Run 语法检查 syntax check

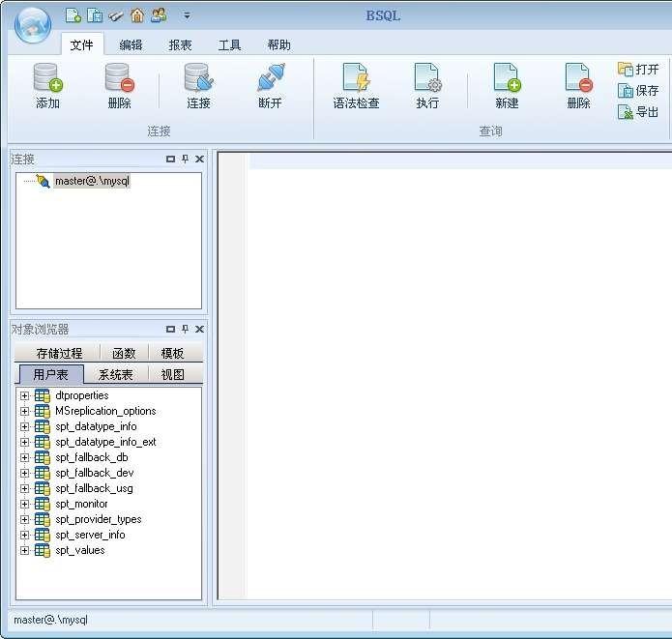coord(356,86)
